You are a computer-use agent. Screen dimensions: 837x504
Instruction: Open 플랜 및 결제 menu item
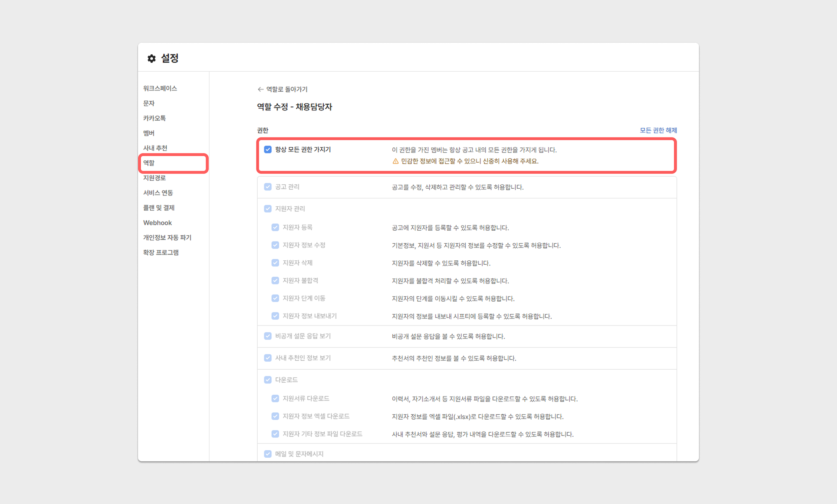pos(159,208)
